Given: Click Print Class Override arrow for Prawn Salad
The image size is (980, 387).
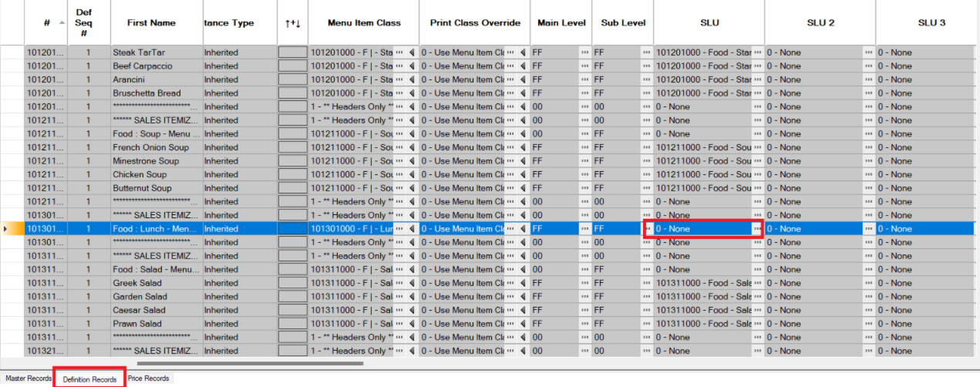Looking at the screenshot, I should tap(524, 324).
